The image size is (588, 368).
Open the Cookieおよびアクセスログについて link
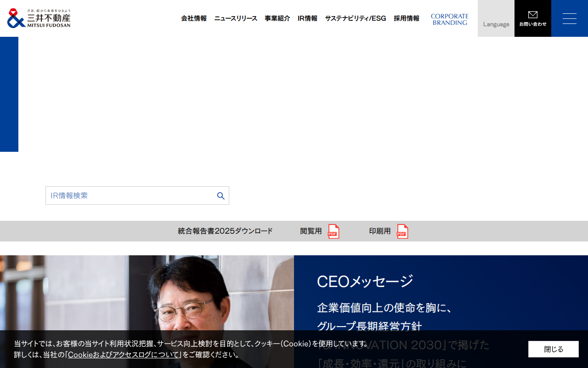click(x=124, y=355)
